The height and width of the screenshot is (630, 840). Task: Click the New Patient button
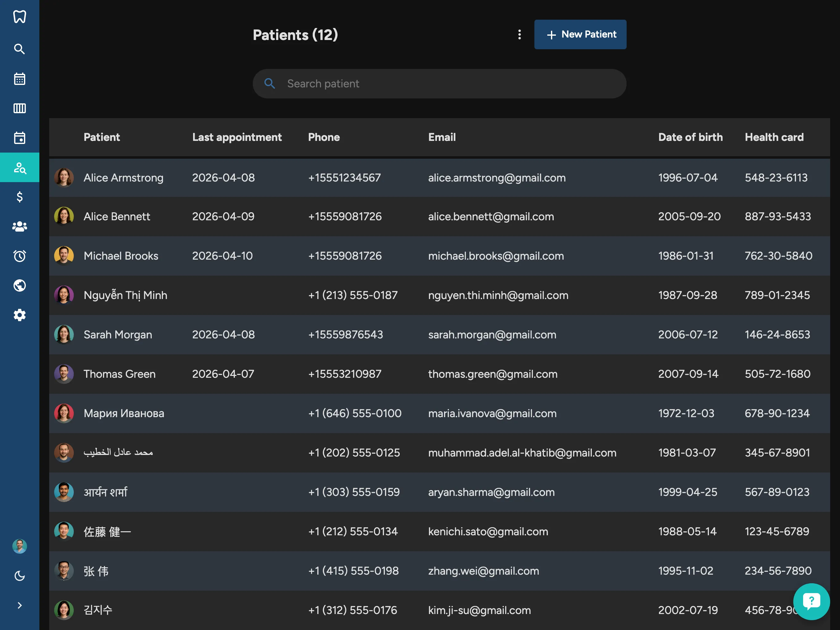coord(580,34)
